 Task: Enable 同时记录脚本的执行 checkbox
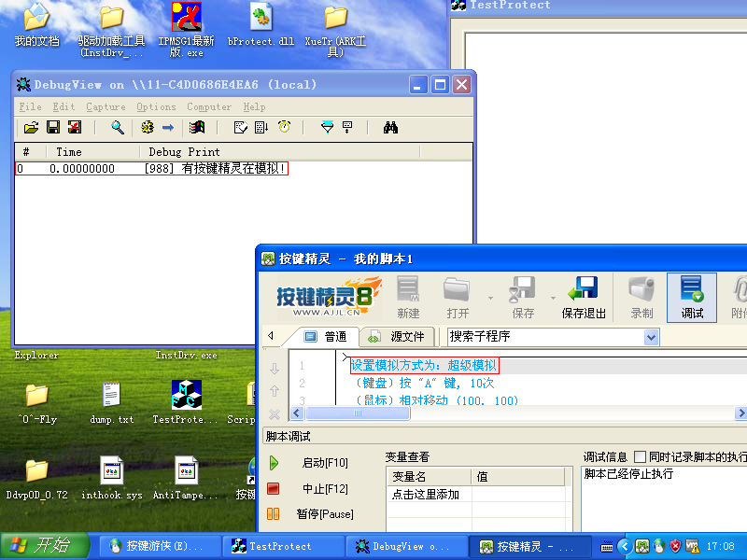pos(640,457)
